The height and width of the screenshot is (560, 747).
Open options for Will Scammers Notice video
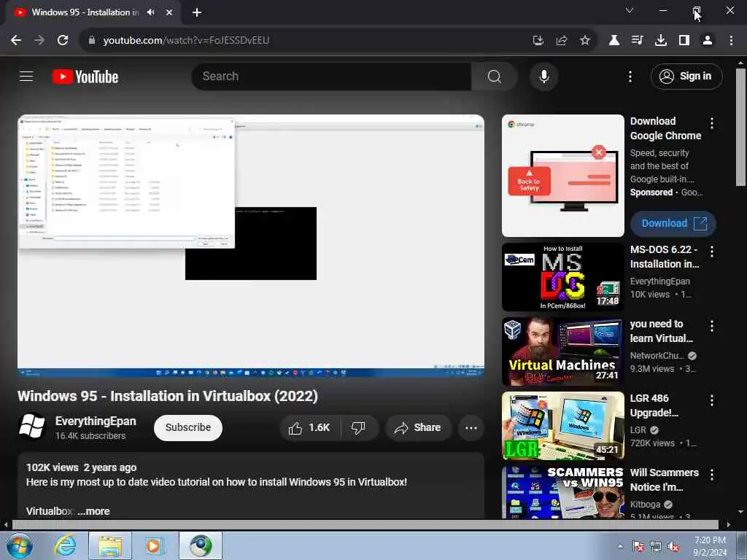(x=712, y=475)
